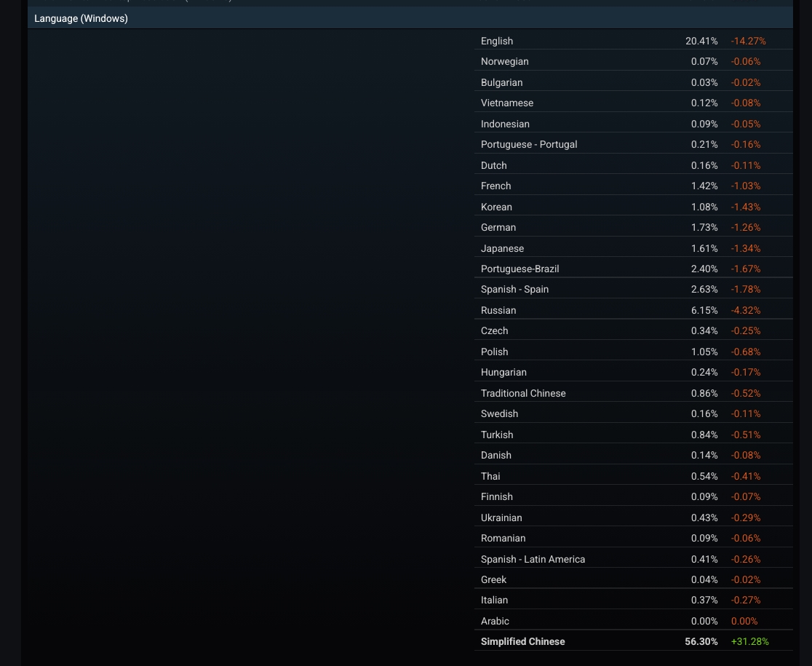Click the Indonesian row label
812x666 pixels.
(x=505, y=124)
